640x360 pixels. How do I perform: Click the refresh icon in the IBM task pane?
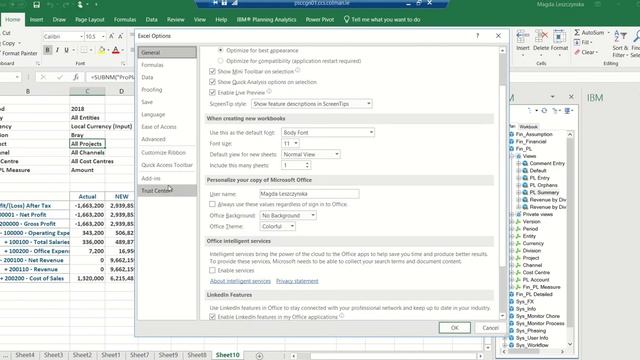[544, 111]
